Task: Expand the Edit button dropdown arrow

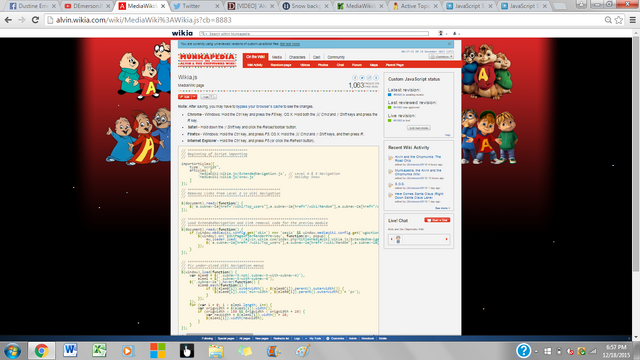Action: click(x=195, y=97)
